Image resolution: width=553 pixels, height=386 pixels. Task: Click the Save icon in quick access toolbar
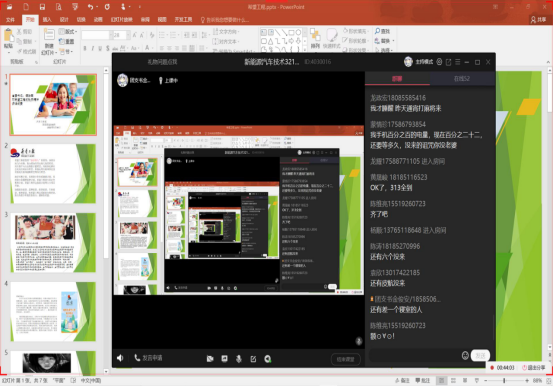click(42, 7)
